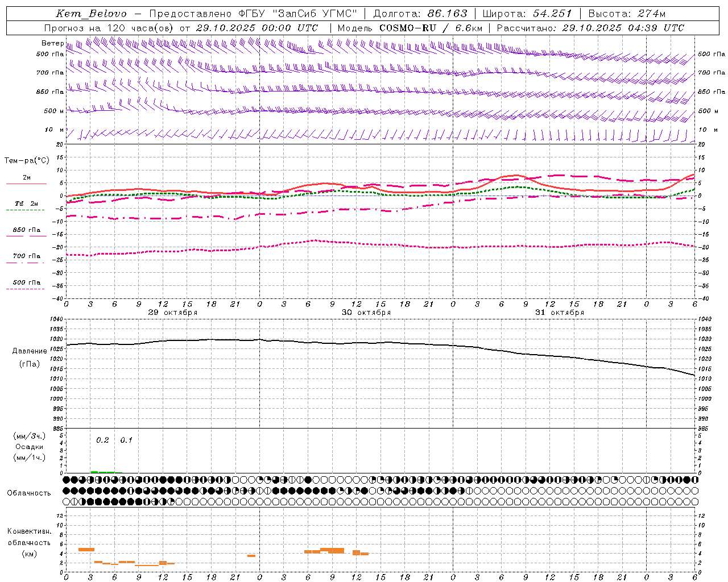
Task: Click the model name COSMO-RU / 6.6км
Action: point(431,28)
